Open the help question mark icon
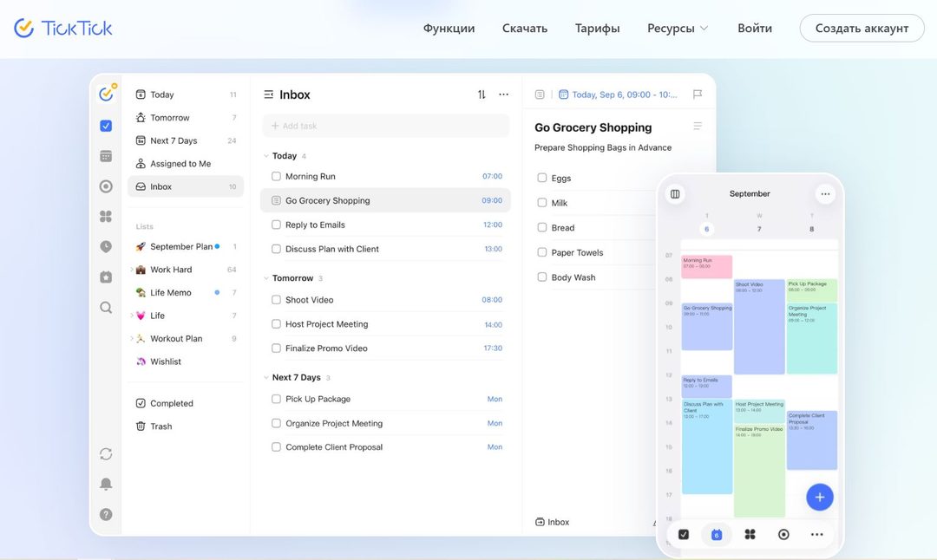Image resolution: width=937 pixels, height=560 pixels. click(106, 514)
